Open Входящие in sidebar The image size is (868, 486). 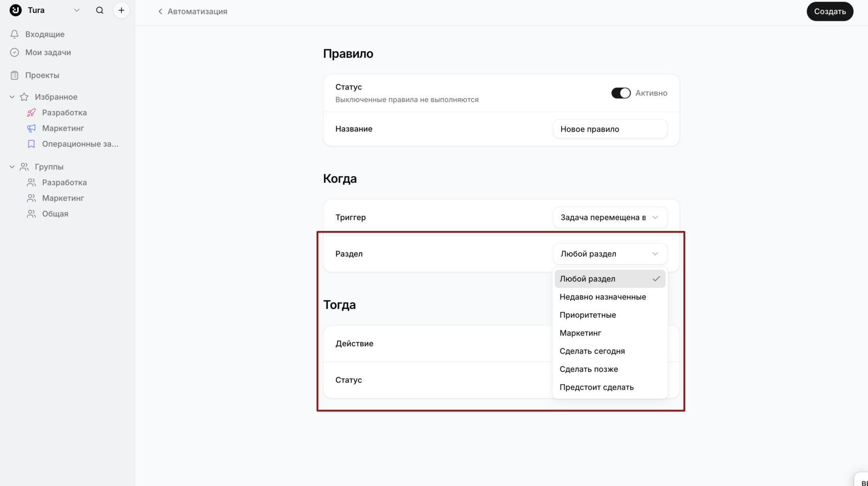pyautogui.click(x=45, y=34)
